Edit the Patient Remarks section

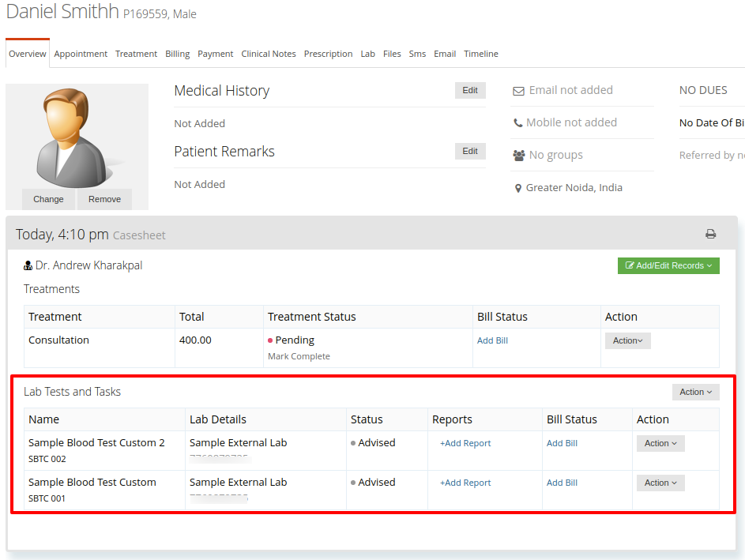click(x=470, y=151)
